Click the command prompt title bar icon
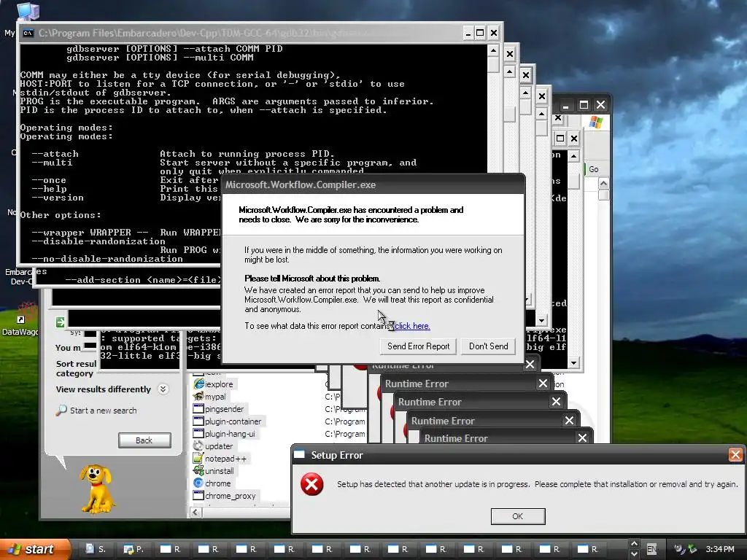The height and width of the screenshot is (560, 747). (28, 33)
